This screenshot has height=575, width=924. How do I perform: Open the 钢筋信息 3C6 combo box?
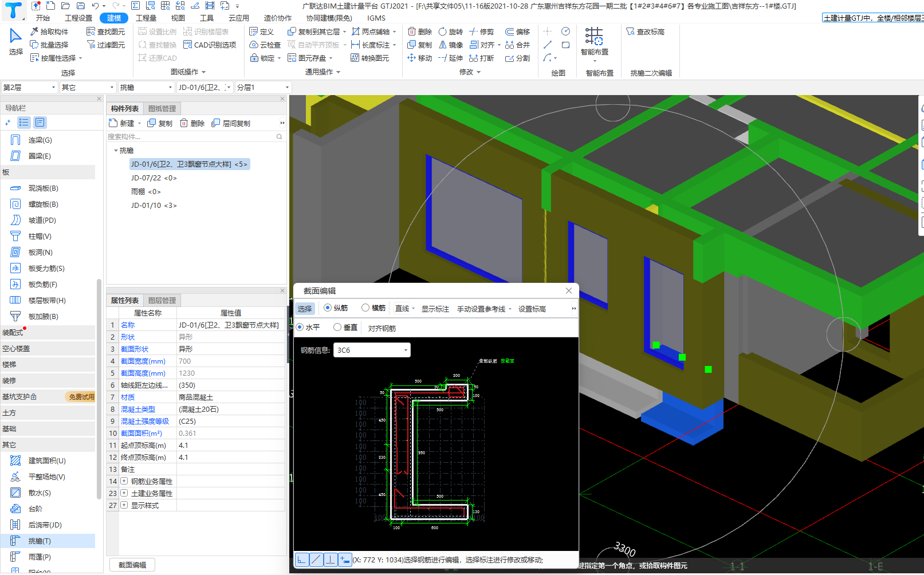coord(372,350)
